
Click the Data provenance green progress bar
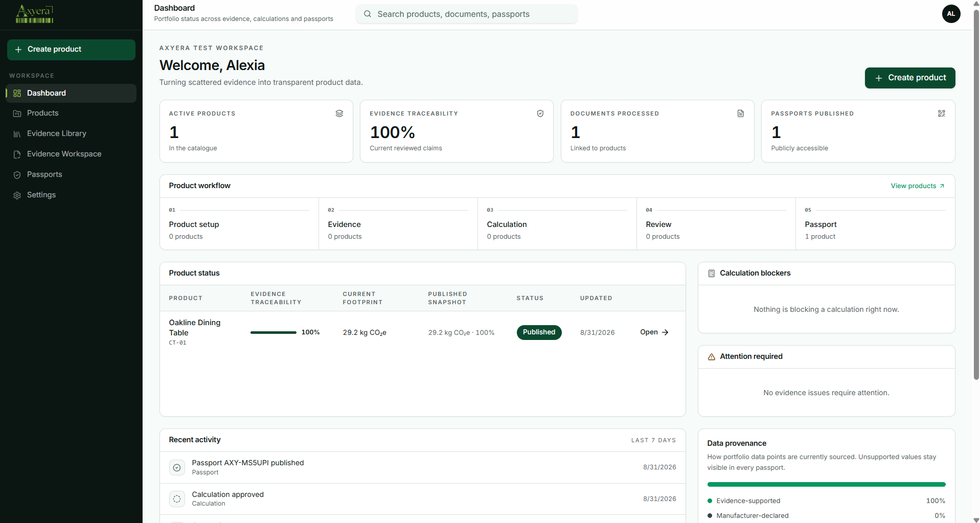[x=826, y=484]
